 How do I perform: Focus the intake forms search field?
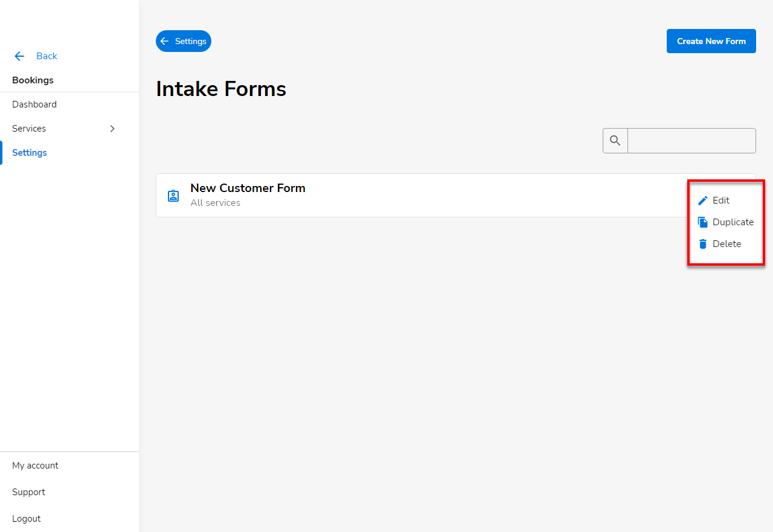[691, 141]
